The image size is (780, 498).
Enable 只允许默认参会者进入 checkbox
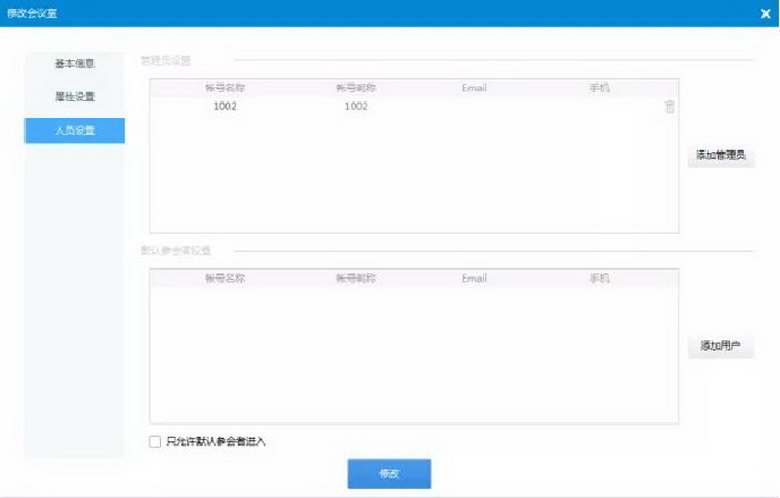(155, 441)
